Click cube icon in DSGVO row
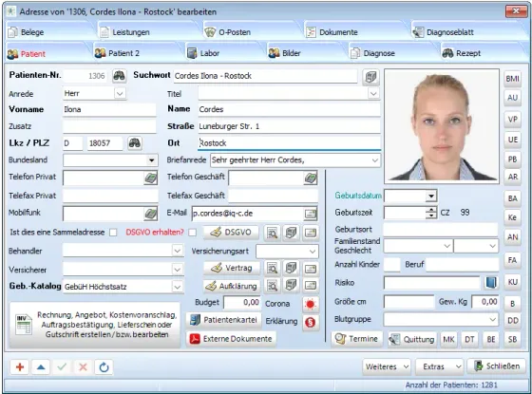The height and width of the screenshot is (394, 532). pos(291,233)
